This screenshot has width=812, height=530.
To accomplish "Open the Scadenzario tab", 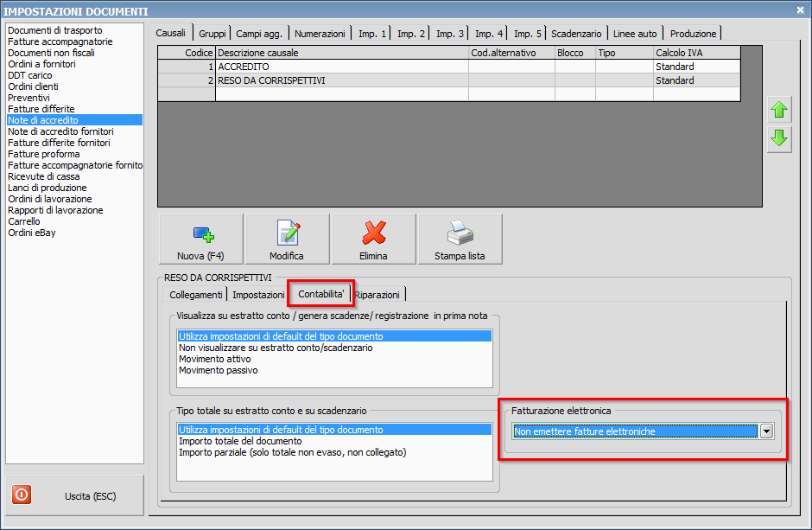I will (x=576, y=34).
